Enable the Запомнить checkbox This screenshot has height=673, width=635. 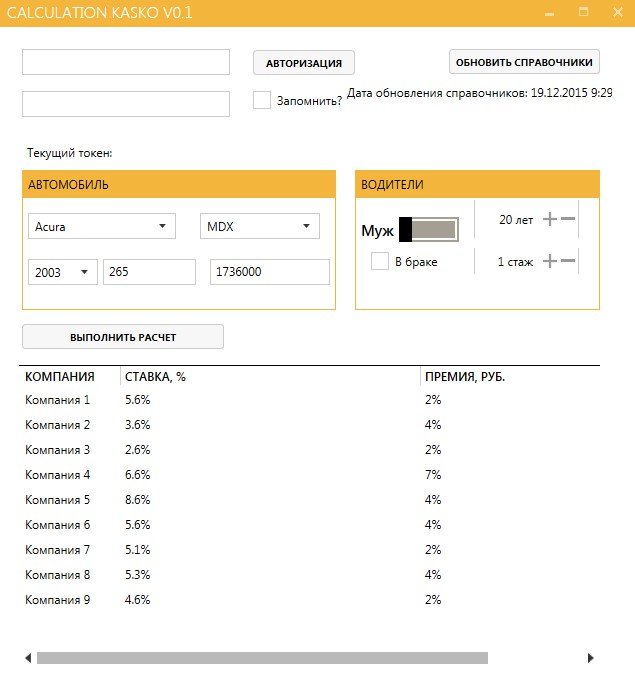[262, 100]
